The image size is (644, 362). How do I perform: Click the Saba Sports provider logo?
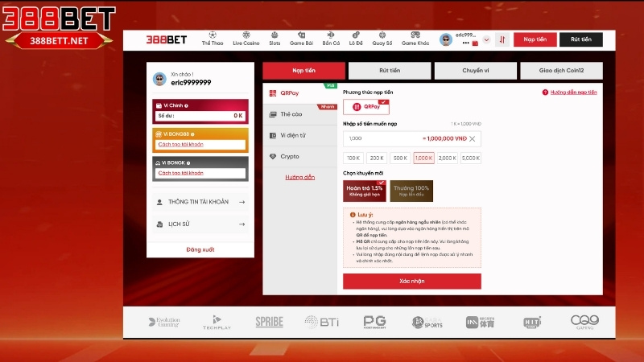(427, 323)
